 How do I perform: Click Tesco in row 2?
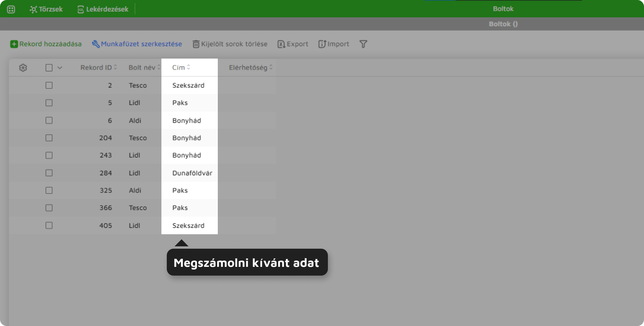pos(138,85)
